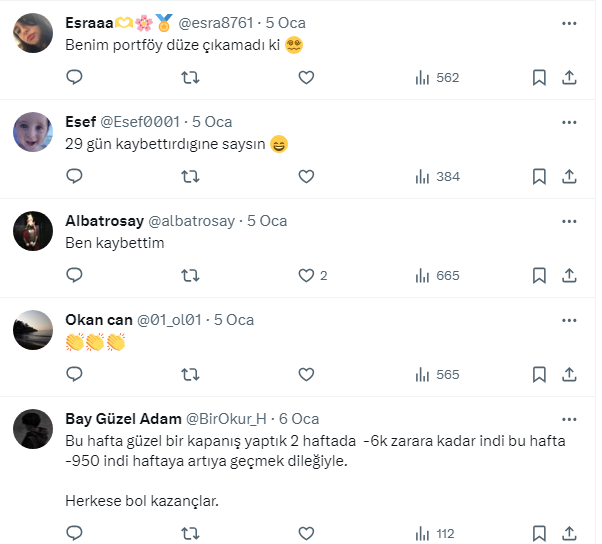602x544 pixels.
Task: Reply to Esraaa's tweet
Action: 74,77
